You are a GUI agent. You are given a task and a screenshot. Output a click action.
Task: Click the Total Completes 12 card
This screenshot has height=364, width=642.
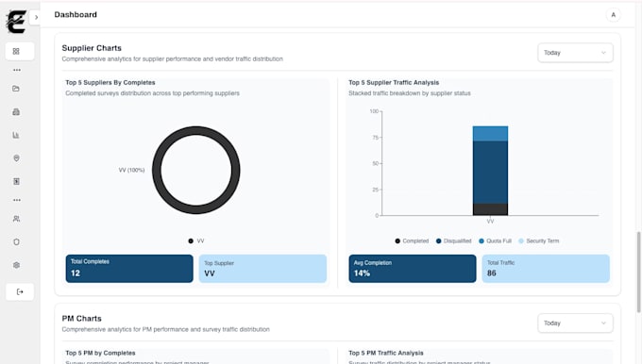click(x=129, y=269)
